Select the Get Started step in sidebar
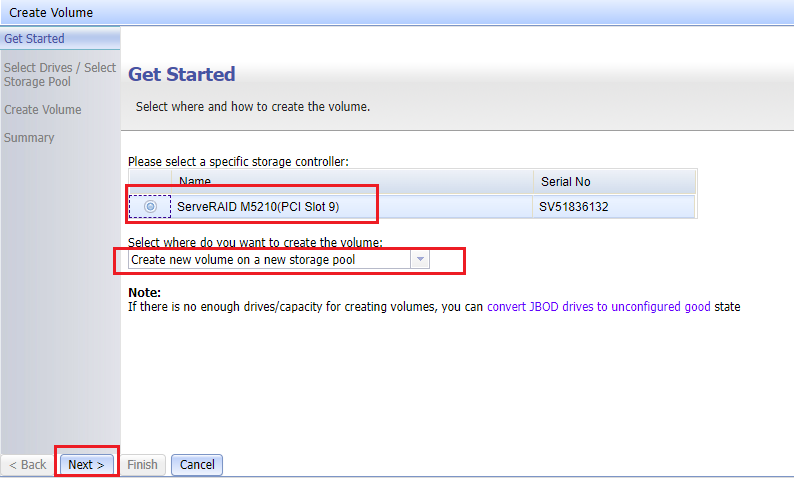 pos(34,39)
